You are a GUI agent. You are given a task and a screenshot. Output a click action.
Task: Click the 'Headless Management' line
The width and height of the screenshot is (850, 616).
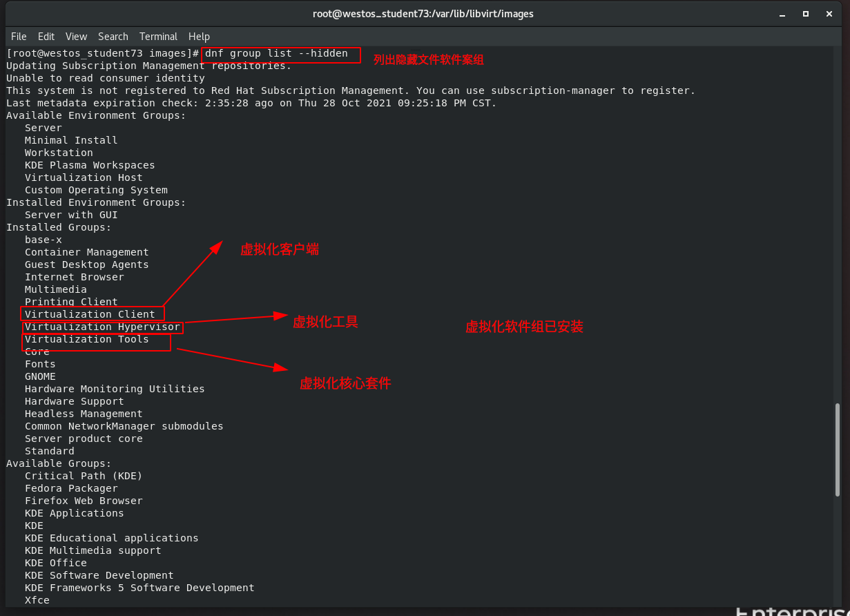84,414
